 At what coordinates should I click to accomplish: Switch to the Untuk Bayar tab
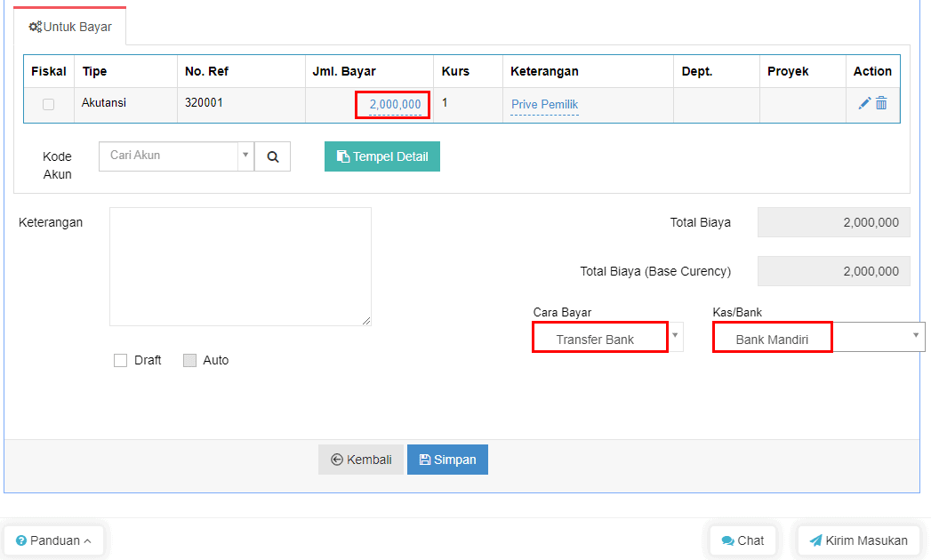pyautogui.click(x=70, y=27)
